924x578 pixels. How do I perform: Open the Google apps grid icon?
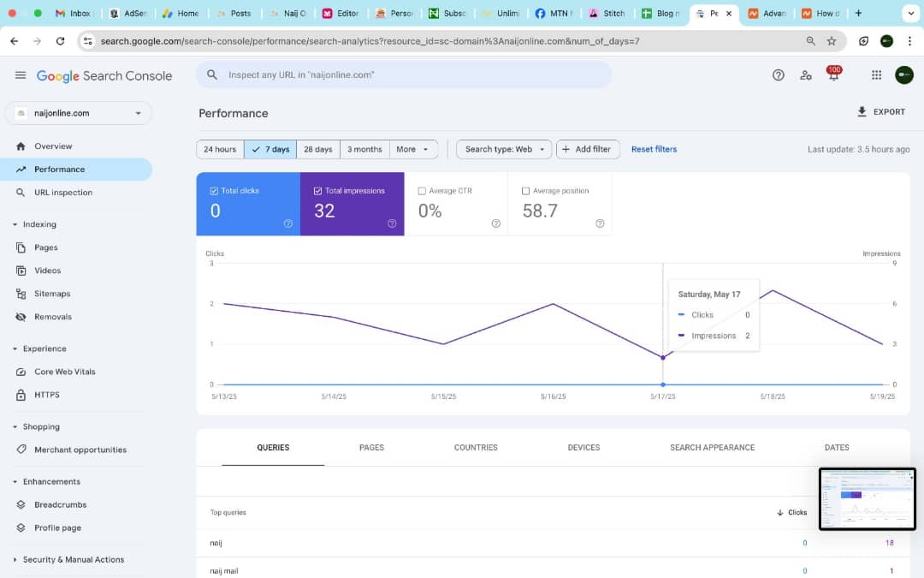click(876, 75)
